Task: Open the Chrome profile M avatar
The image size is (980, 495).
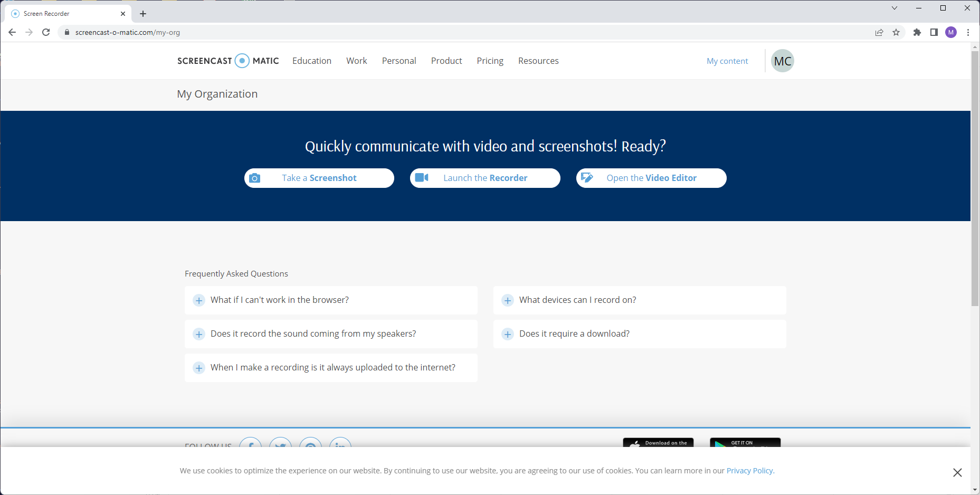Action: point(951,32)
